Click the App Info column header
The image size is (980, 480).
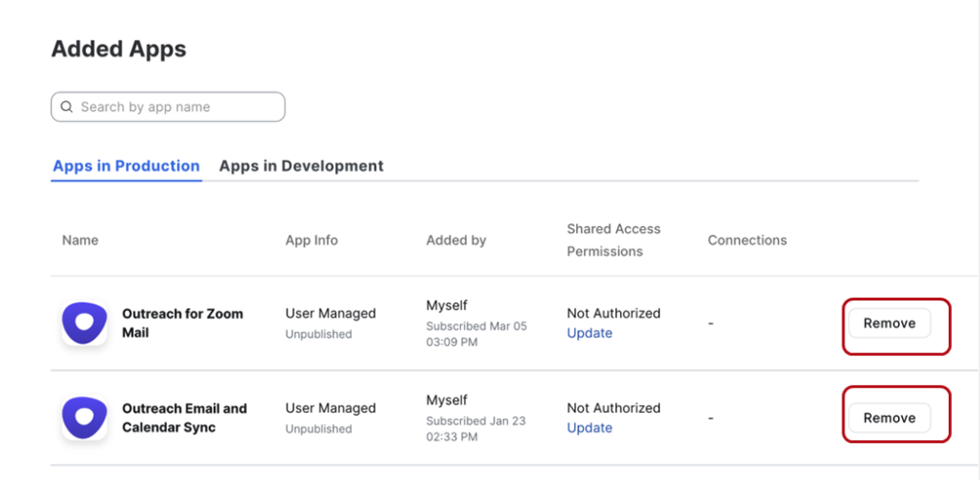click(312, 240)
